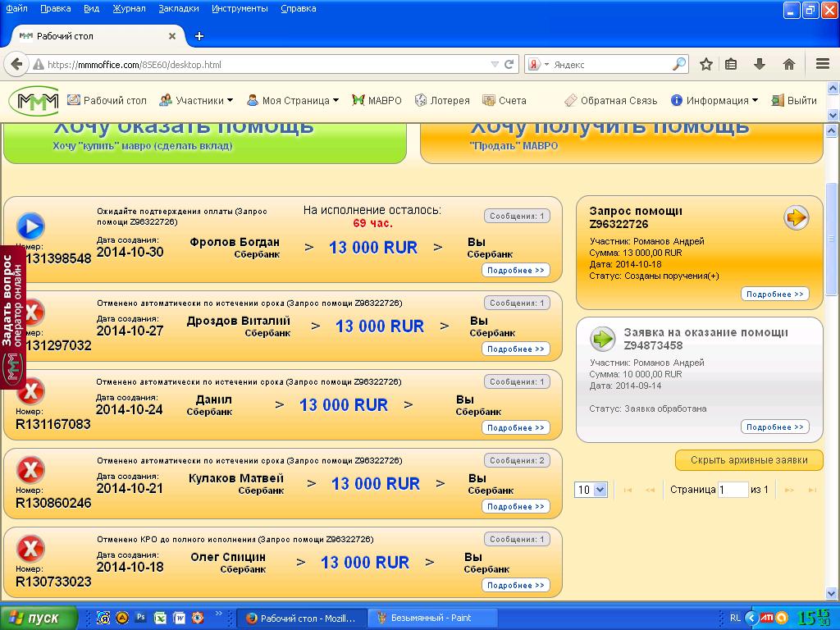Open the downloads arrow icon
The image size is (840, 630).
point(759,64)
